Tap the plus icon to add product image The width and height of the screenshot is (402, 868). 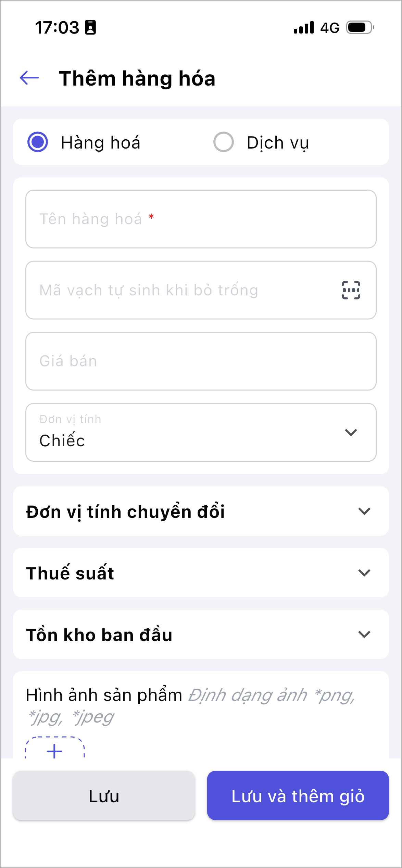coord(54,751)
